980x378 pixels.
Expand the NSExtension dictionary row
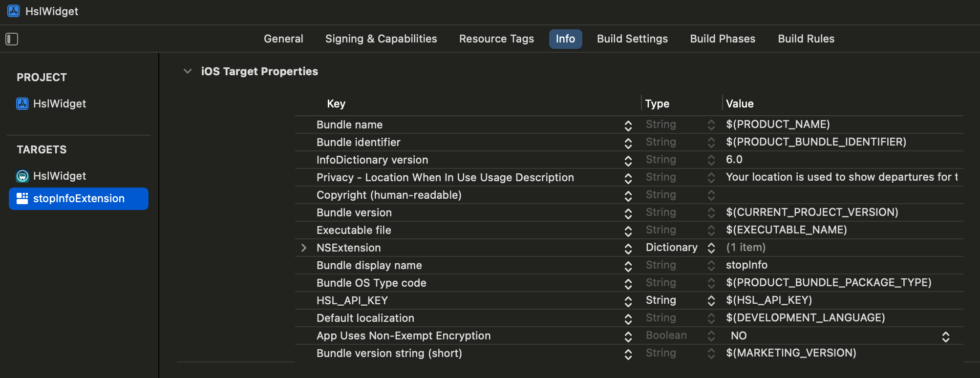[304, 248]
